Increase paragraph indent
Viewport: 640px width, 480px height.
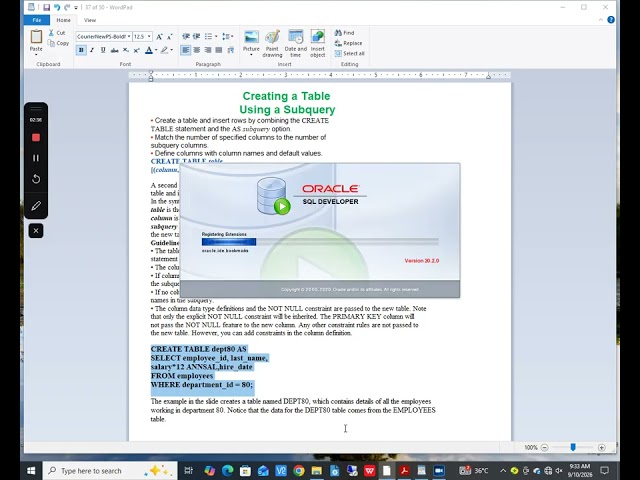click(x=196, y=36)
